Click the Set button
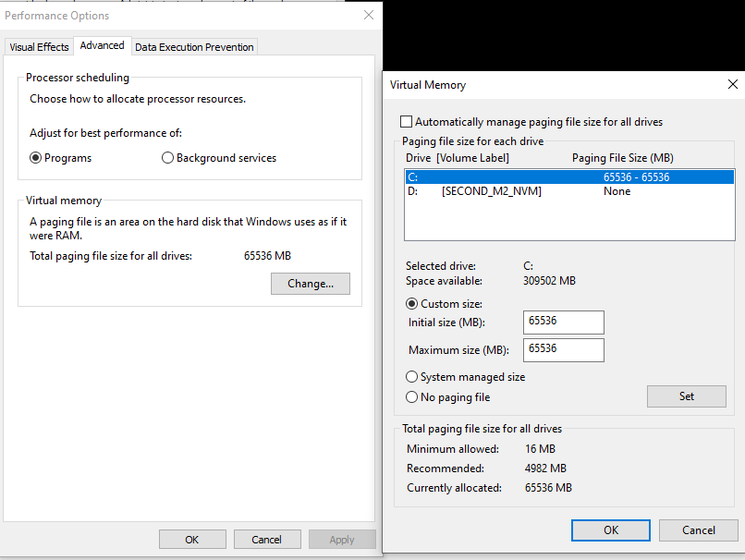Viewport: 745px width, 560px height. pyautogui.click(x=687, y=396)
